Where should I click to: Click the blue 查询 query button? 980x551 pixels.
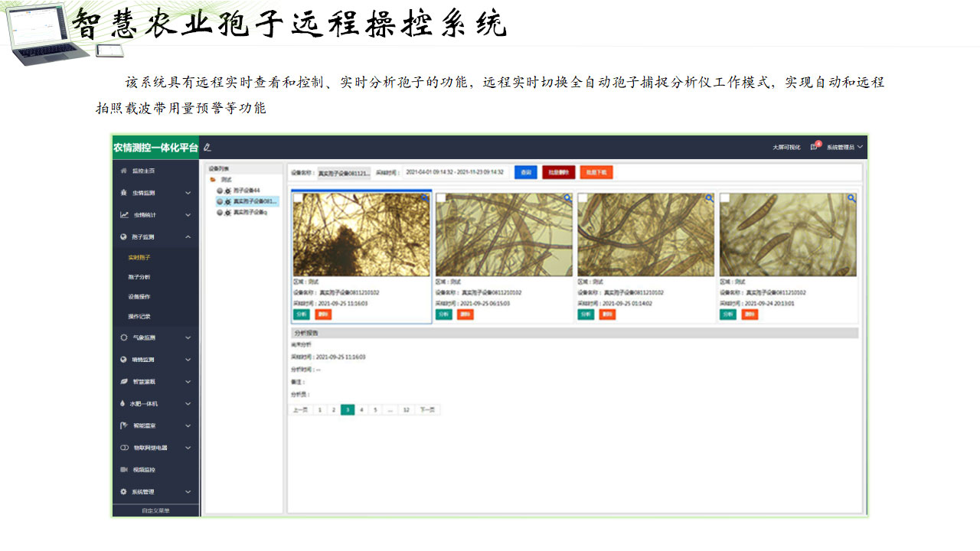pyautogui.click(x=525, y=173)
